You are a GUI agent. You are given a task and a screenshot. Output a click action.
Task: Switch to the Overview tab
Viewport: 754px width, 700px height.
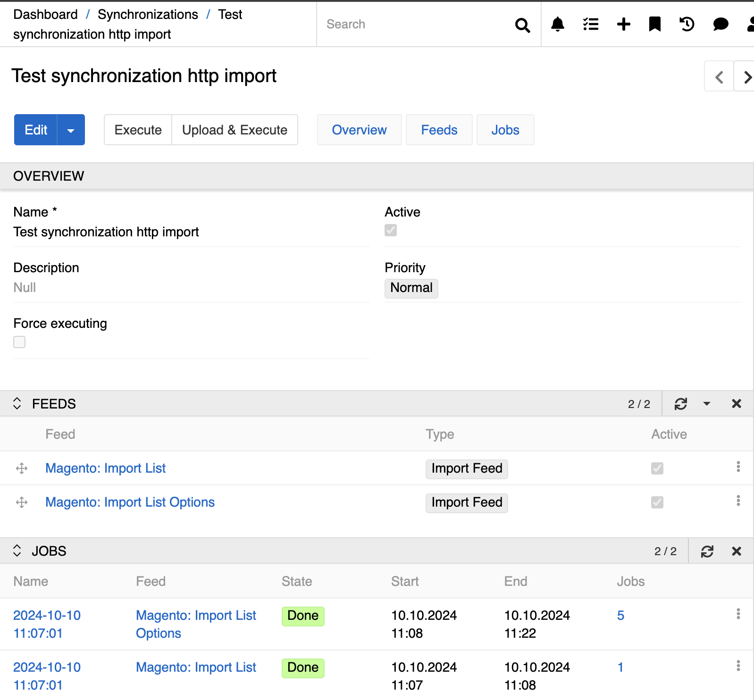(x=359, y=130)
